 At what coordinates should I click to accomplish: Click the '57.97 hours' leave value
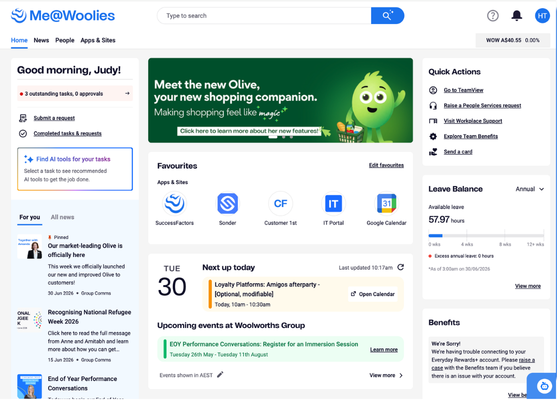[446, 220]
